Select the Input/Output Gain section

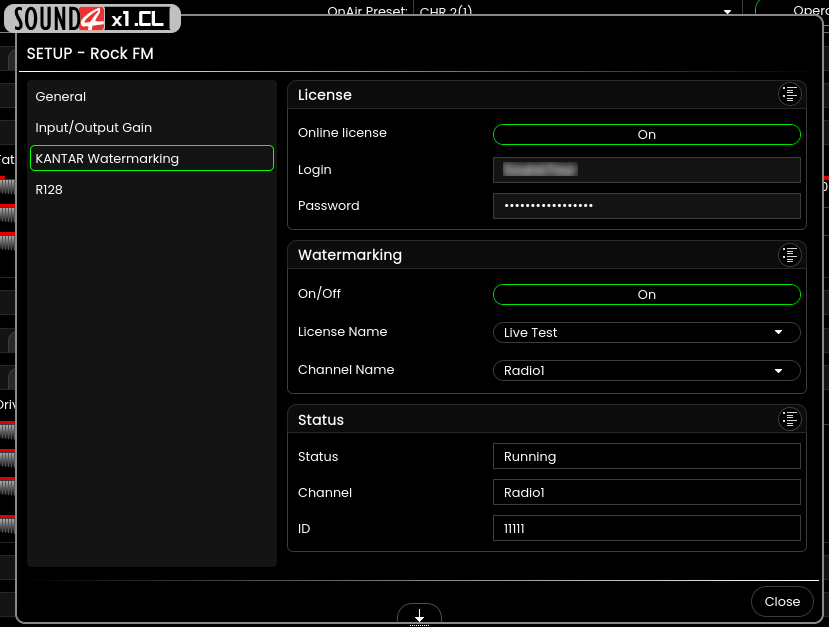pos(152,127)
